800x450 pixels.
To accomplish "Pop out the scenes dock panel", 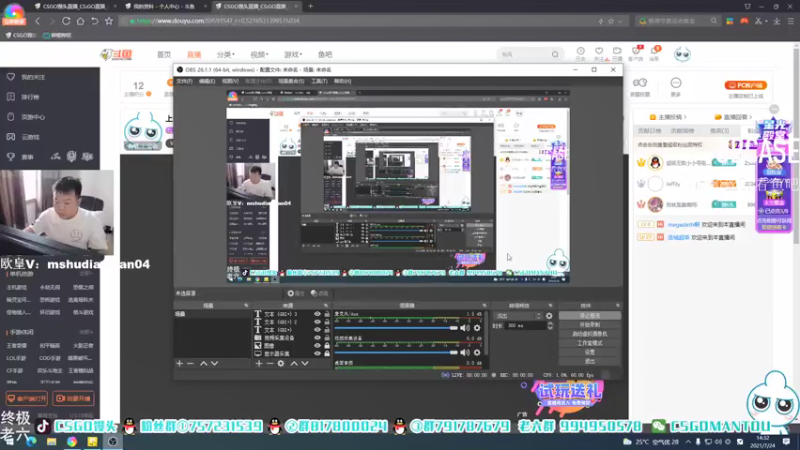I will 246,306.
